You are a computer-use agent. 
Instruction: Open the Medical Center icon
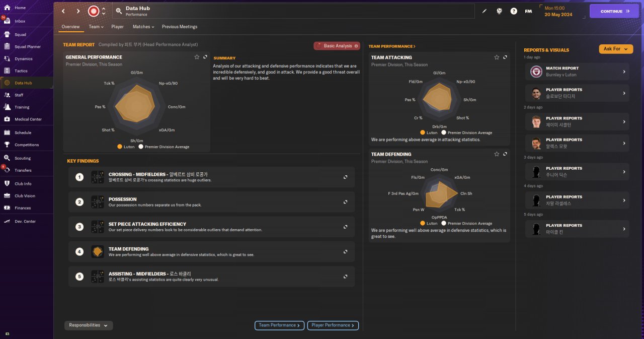(7, 119)
